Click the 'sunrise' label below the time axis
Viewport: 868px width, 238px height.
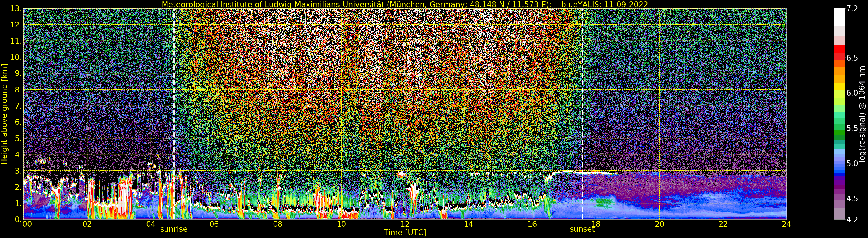point(174,229)
